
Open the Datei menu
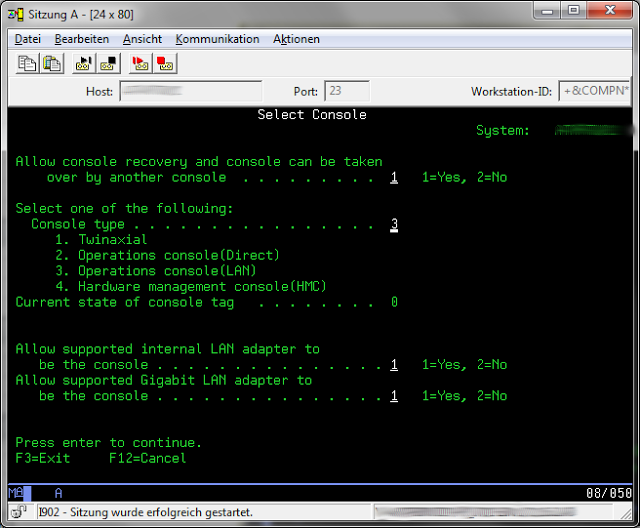tap(27, 39)
